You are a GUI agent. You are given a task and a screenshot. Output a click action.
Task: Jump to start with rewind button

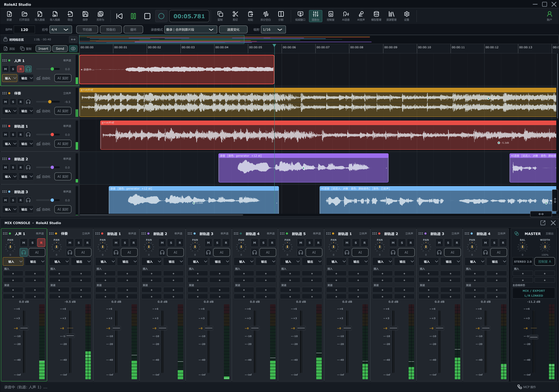pyautogui.click(x=119, y=16)
